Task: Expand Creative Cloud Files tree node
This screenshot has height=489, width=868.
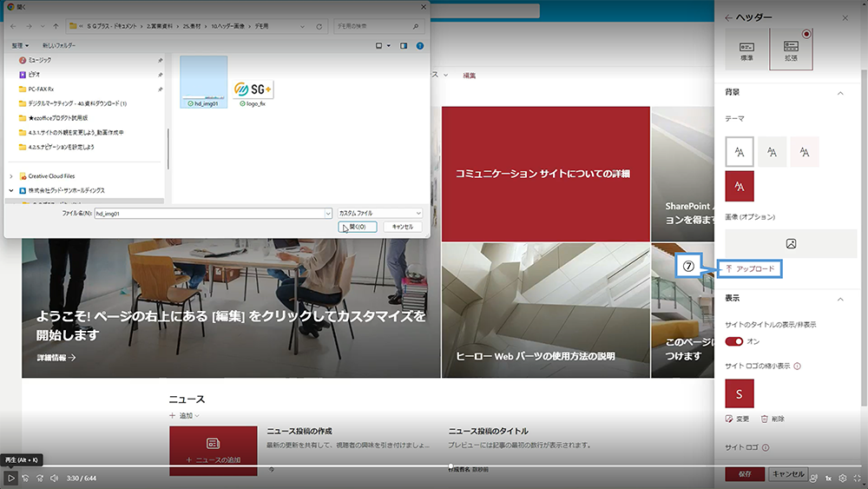Action: click(11, 176)
